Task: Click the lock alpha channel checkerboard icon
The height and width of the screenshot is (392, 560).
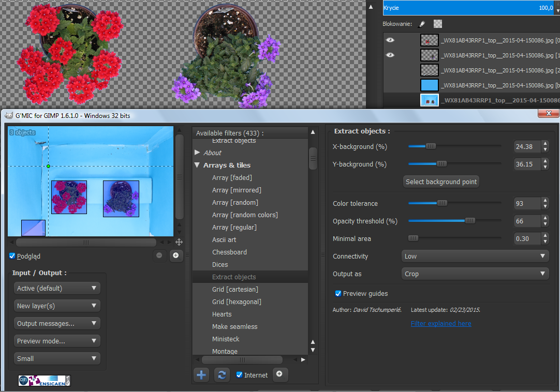Action: click(437, 24)
